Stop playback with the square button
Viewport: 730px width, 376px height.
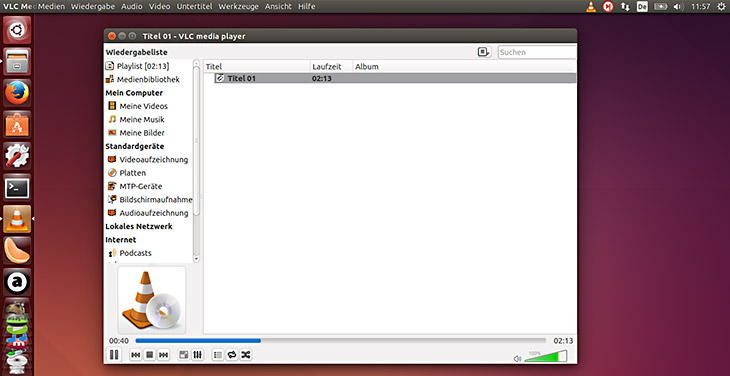coord(149,355)
